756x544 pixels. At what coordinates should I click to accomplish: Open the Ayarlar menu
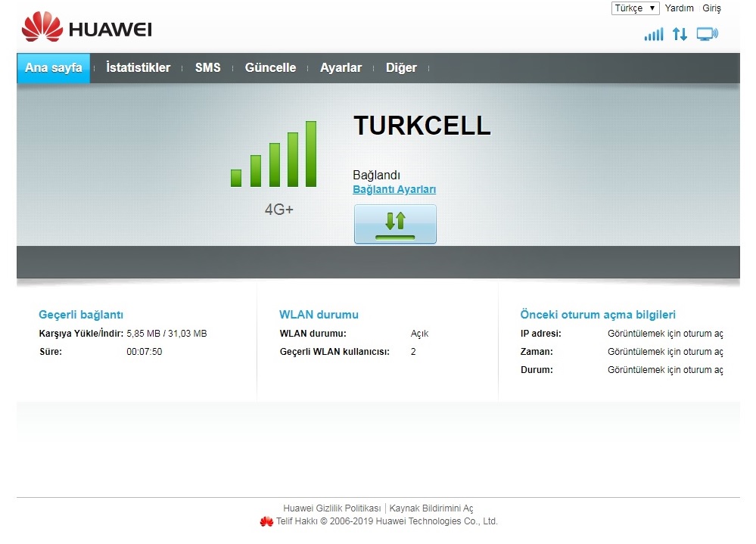coord(341,67)
